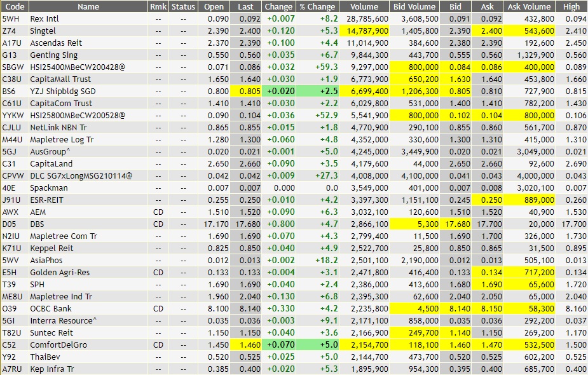This screenshot has height=375, width=588.
Task: Select the ThaiBev stock name
Action: click(x=45, y=357)
